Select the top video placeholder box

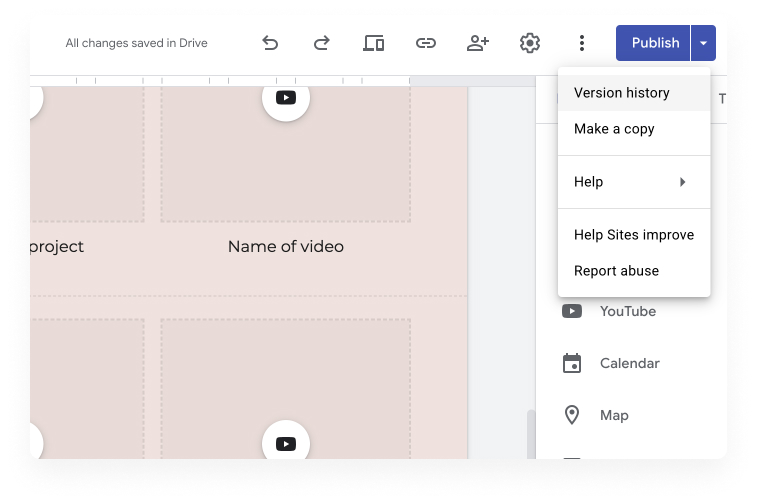click(x=286, y=154)
